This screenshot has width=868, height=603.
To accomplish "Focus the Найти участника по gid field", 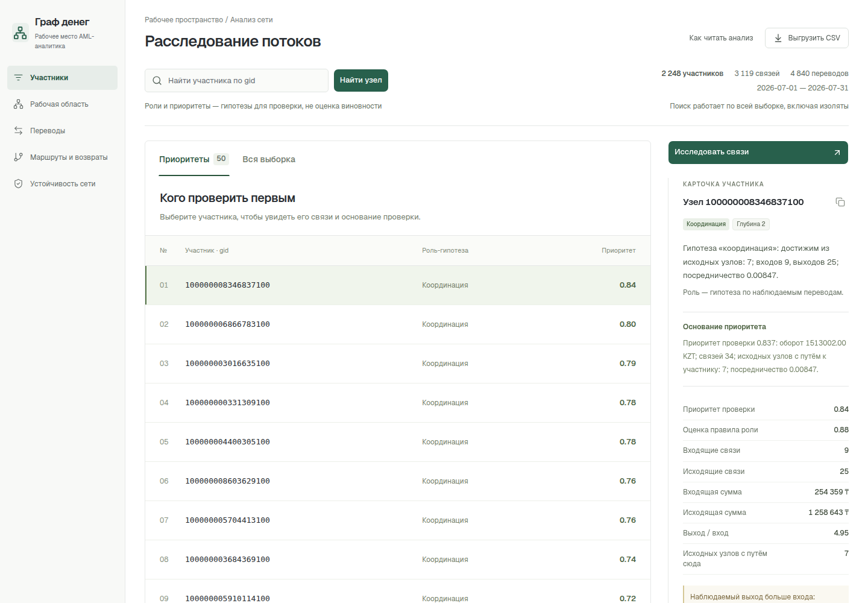I will click(236, 81).
